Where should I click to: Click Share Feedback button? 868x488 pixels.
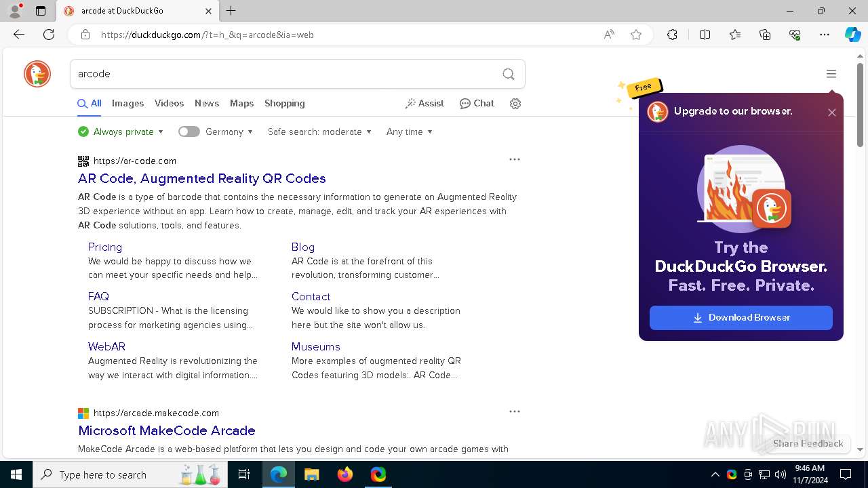point(808,443)
